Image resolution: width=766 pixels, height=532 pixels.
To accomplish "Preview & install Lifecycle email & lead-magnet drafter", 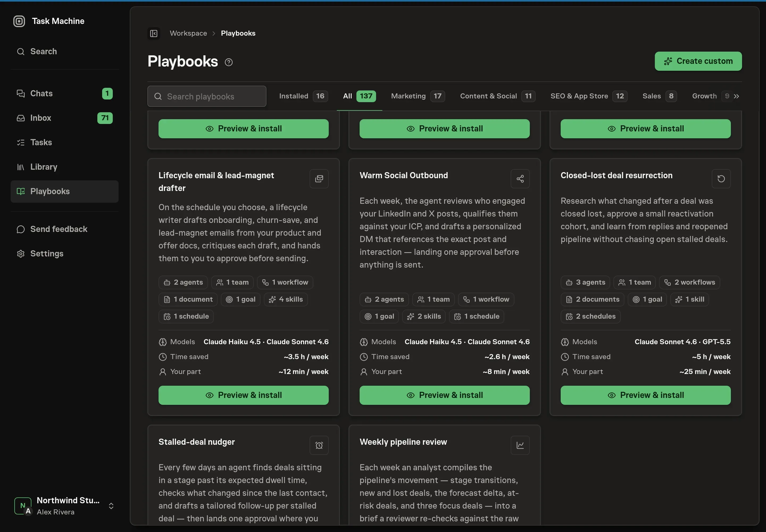I will tap(243, 395).
